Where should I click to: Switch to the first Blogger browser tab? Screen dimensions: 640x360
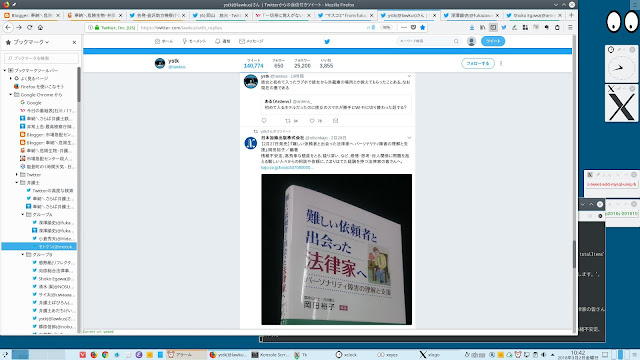[x=32, y=15]
